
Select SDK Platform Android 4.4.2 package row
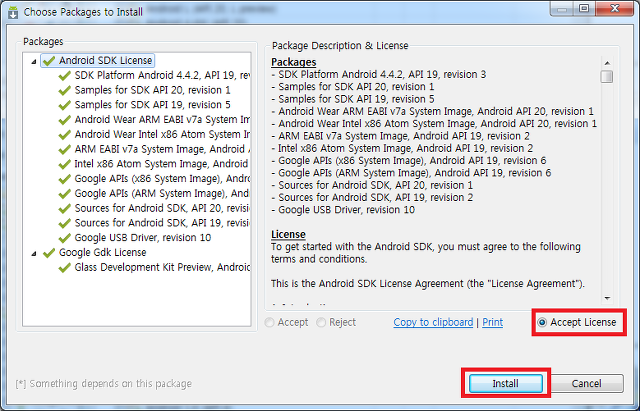point(154,76)
